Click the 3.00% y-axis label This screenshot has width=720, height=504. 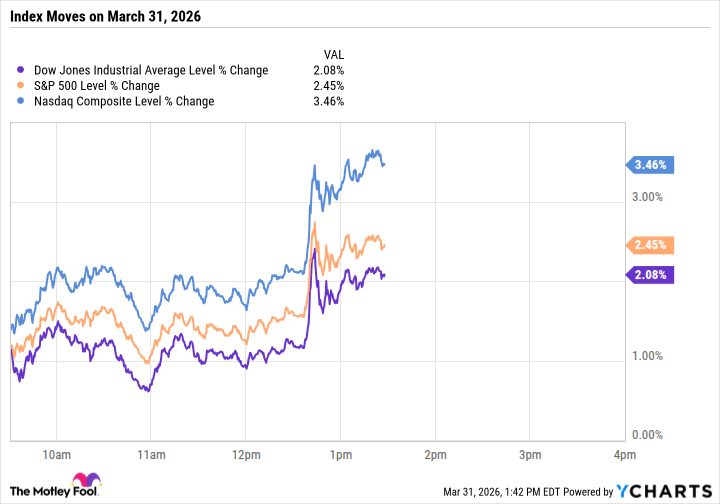(x=649, y=197)
